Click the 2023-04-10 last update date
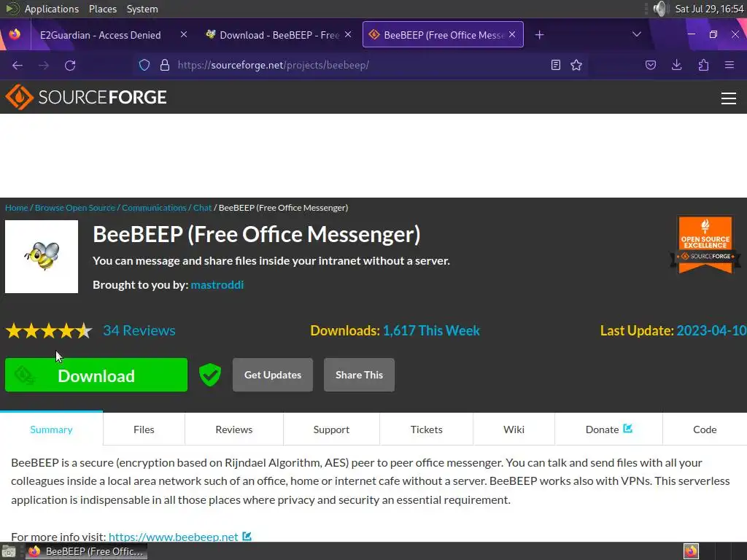The image size is (747, 560). pyautogui.click(x=711, y=330)
